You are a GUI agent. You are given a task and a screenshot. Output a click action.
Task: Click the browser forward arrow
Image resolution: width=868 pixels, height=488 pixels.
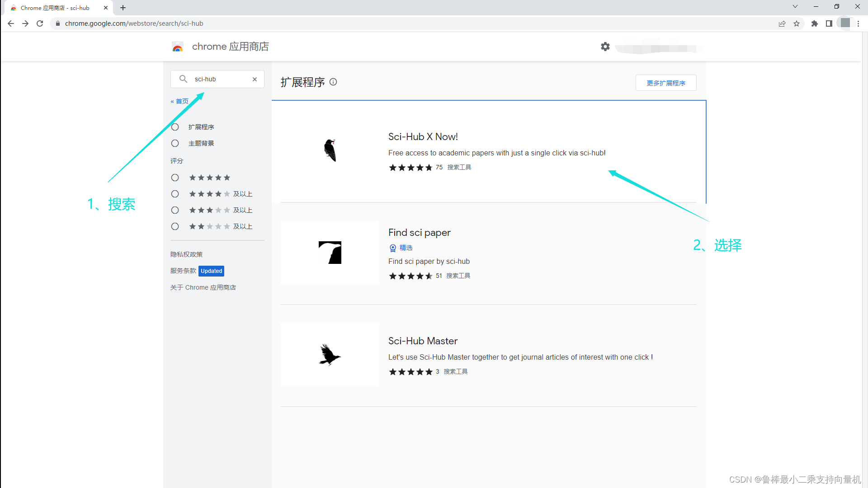[25, 23]
